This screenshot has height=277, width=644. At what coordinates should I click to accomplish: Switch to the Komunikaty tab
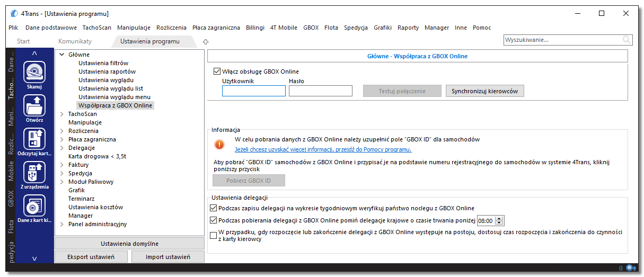pyautogui.click(x=75, y=41)
